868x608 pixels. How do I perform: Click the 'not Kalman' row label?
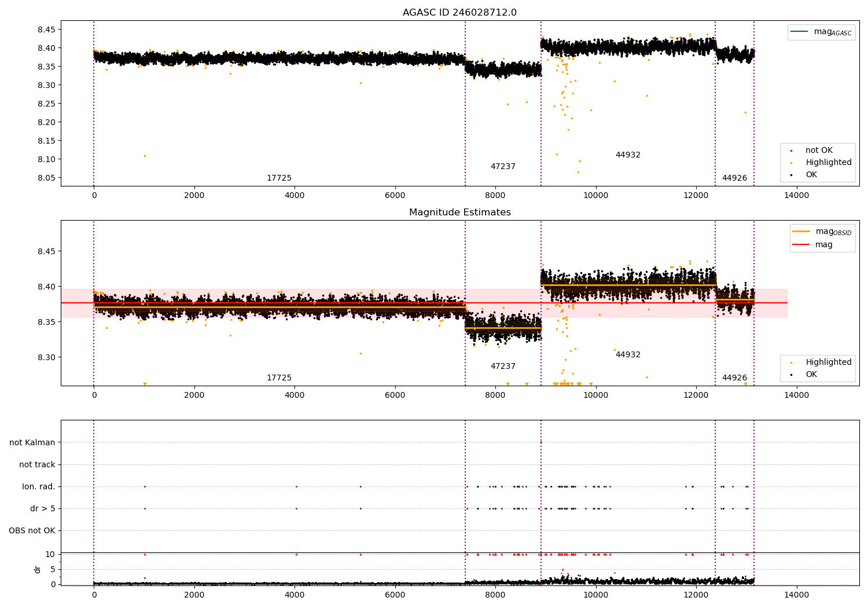(32, 442)
